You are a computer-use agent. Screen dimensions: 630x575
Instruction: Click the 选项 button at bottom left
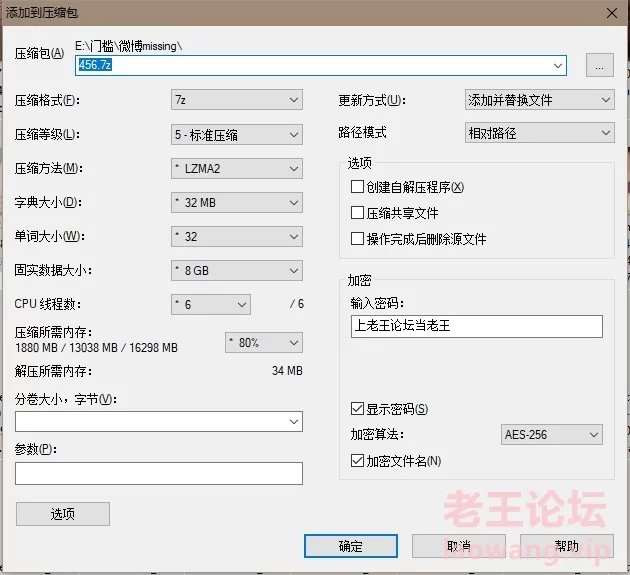[x=63, y=514]
